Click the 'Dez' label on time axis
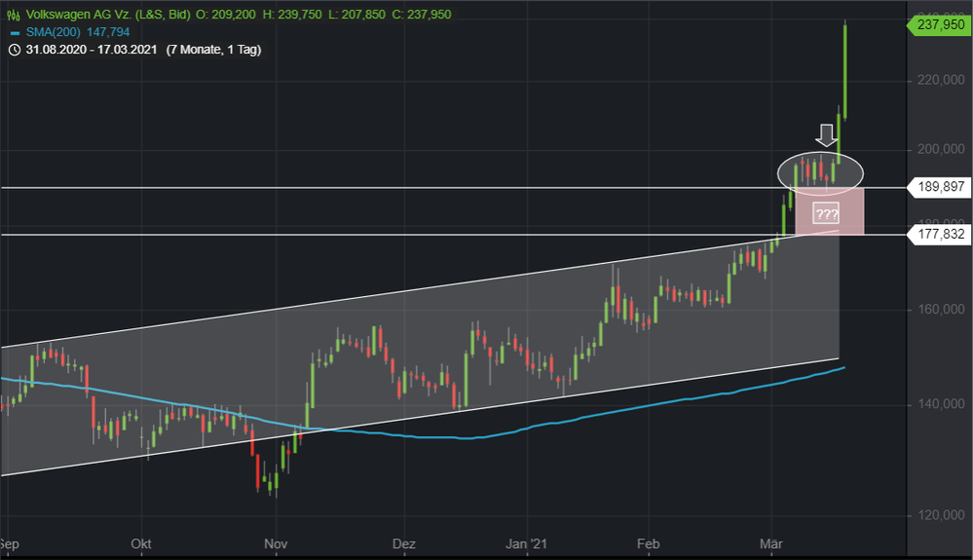Image resolution: width=973 pixels, height=560 pixels. click(402, 542)
